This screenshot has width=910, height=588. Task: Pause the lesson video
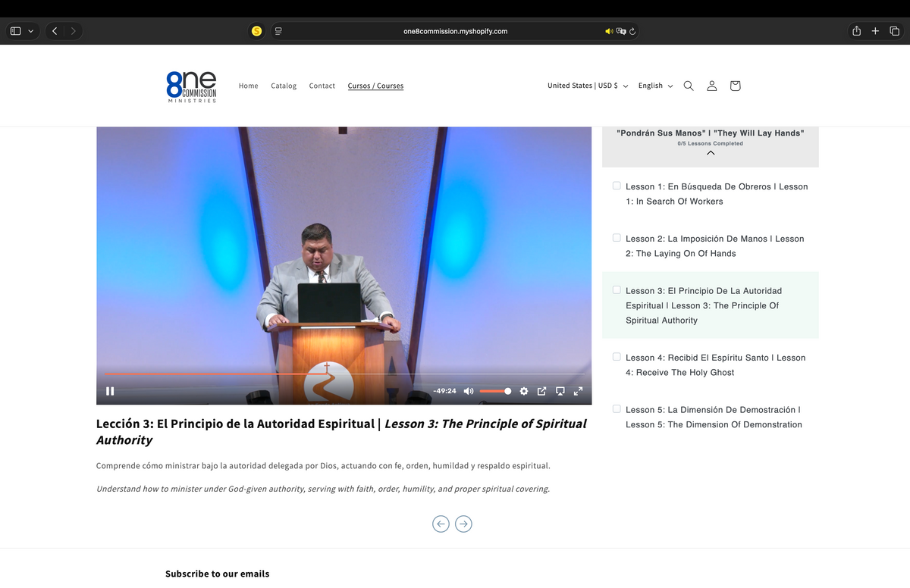point(110,391)
